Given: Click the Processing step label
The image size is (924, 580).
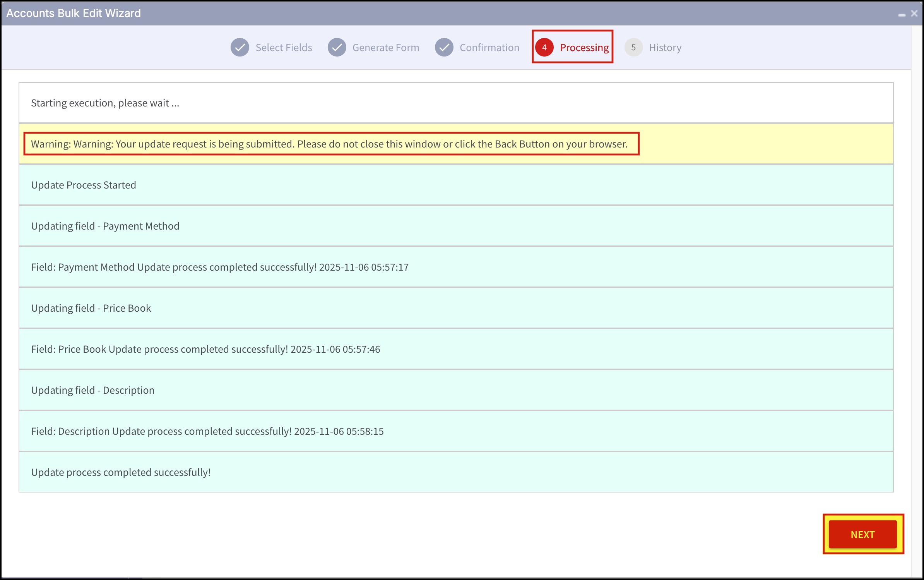Looking at the screenshot, I should click(x=584, y=48).
